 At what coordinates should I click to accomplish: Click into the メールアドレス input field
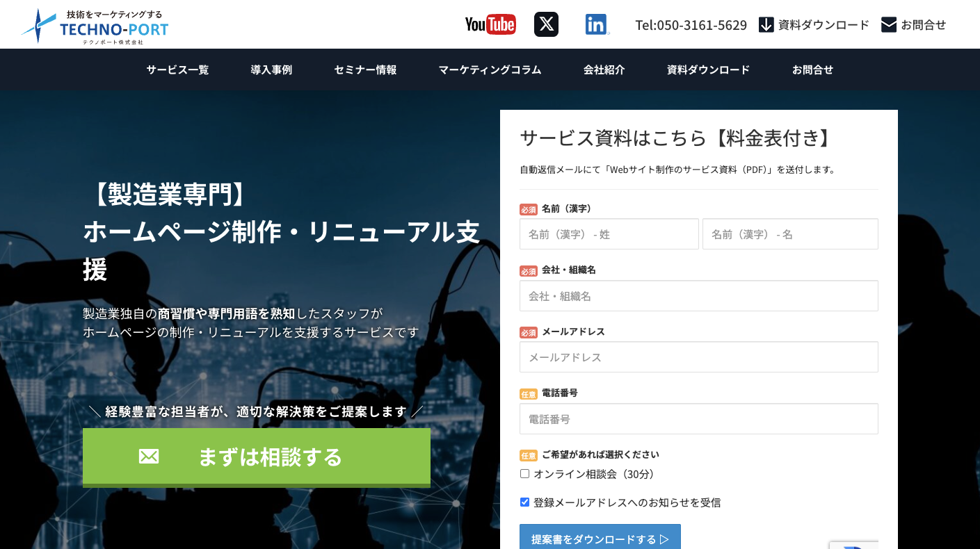pos(698,357)
